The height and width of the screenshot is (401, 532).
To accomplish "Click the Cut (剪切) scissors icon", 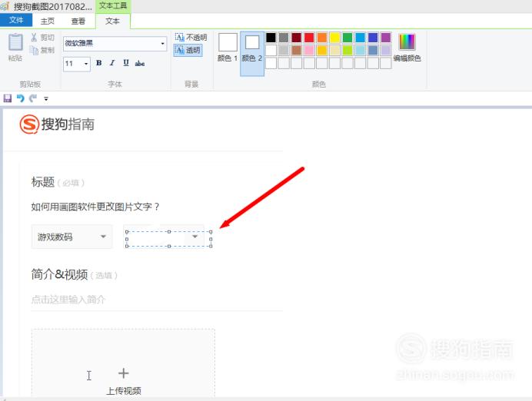I will [x=34, y=38].
